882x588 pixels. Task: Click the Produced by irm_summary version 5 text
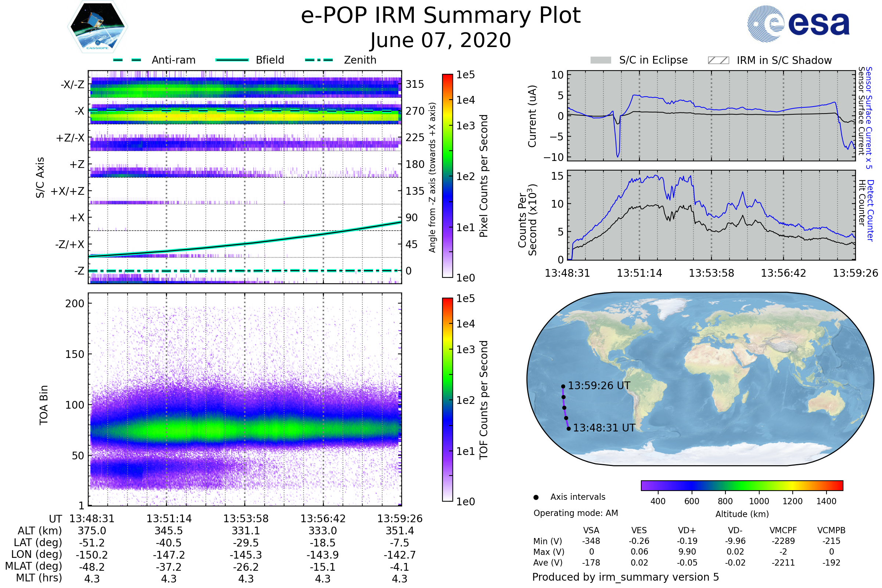[625, 577]
